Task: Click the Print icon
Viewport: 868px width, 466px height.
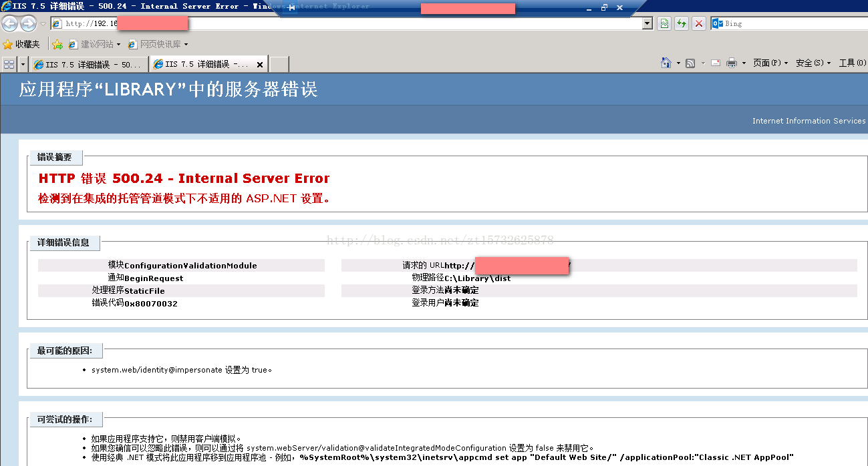Action: [x=732, y=63]
